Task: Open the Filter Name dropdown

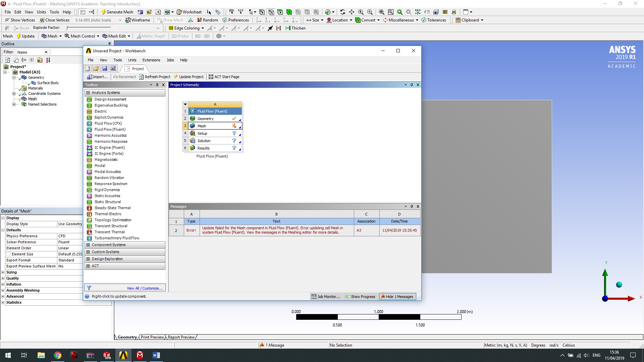Action: 46,52
